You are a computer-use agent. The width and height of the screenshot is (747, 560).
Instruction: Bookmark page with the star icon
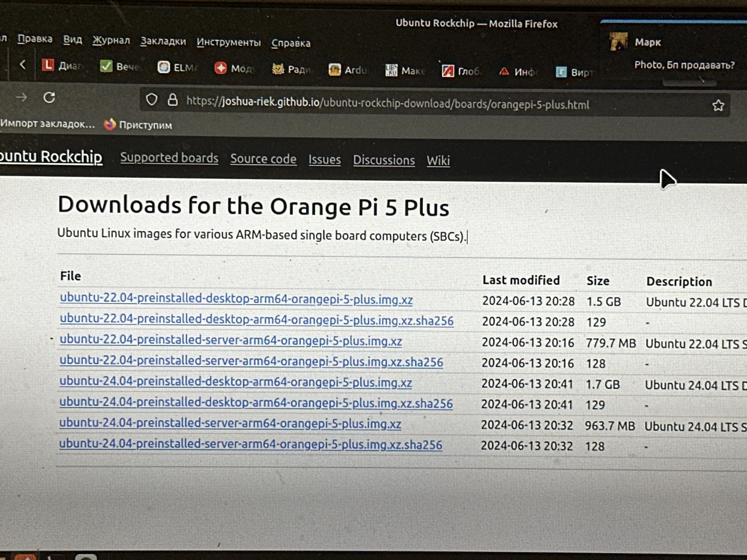(718, 106)
